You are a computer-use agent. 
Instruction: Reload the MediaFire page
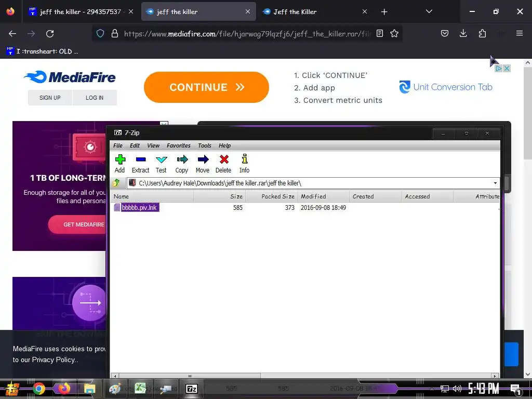tap(50, 34)
